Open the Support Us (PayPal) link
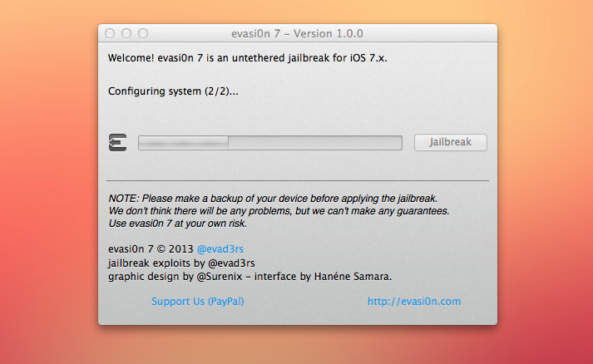This screenshot has width=593, height=364. click(198, 301)
